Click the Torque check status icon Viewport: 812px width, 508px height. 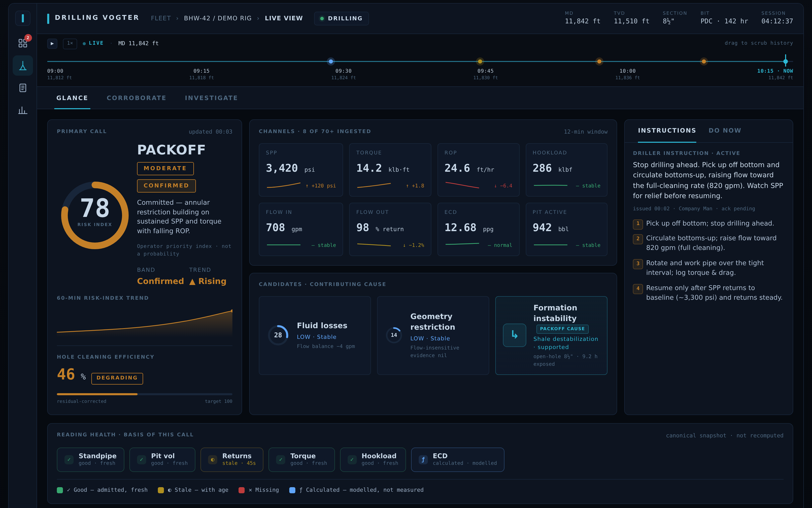pos(281,460)
